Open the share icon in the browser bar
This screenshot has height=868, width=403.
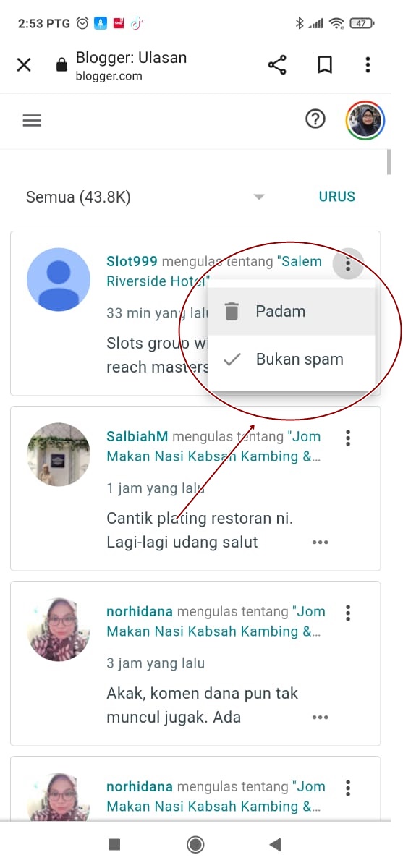point(277,65)
